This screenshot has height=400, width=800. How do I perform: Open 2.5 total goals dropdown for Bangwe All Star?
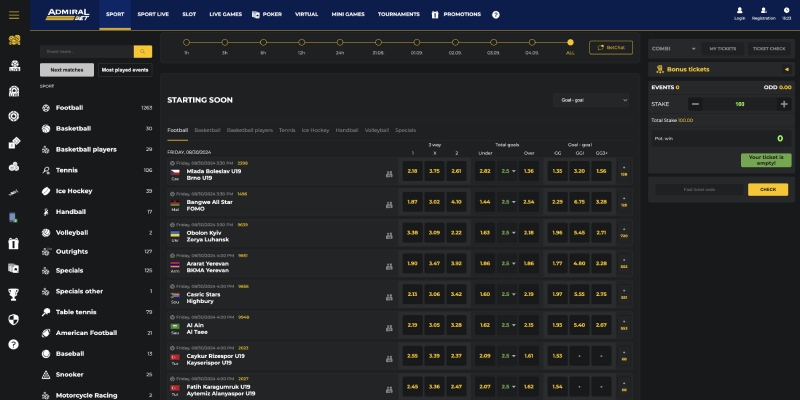pyautogui.click(x=508, y=202)
